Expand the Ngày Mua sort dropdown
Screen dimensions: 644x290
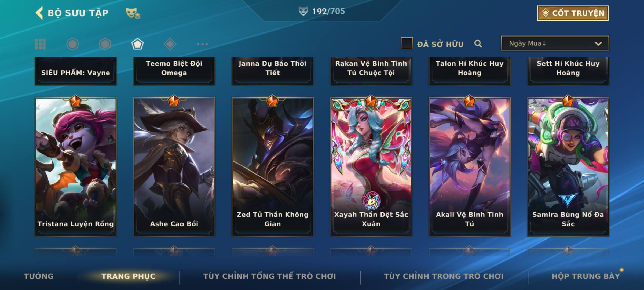click(x=555, y=43)
